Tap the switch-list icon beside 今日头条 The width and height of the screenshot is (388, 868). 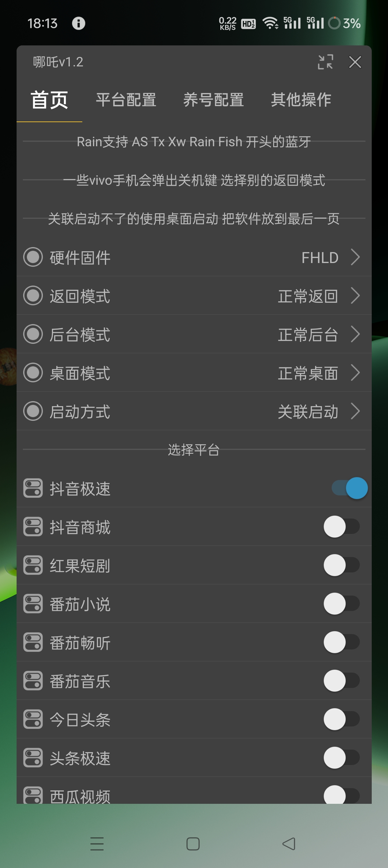(33, 719)
